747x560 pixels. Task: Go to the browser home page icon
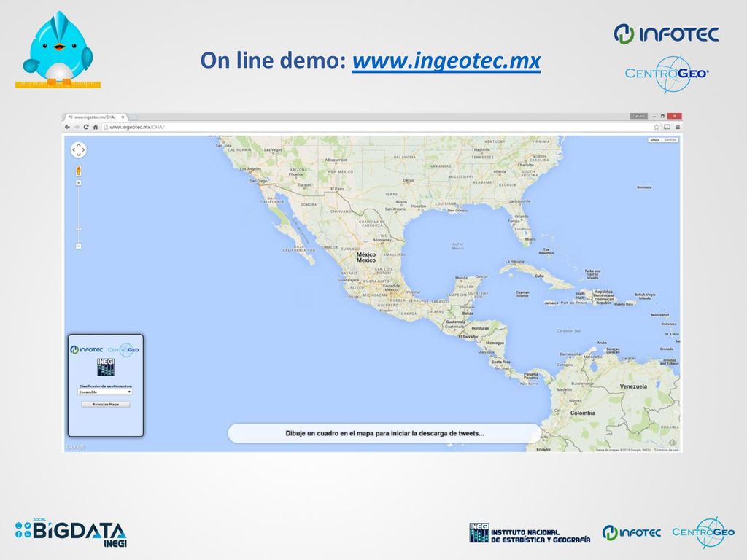click(x=96, y=127)
